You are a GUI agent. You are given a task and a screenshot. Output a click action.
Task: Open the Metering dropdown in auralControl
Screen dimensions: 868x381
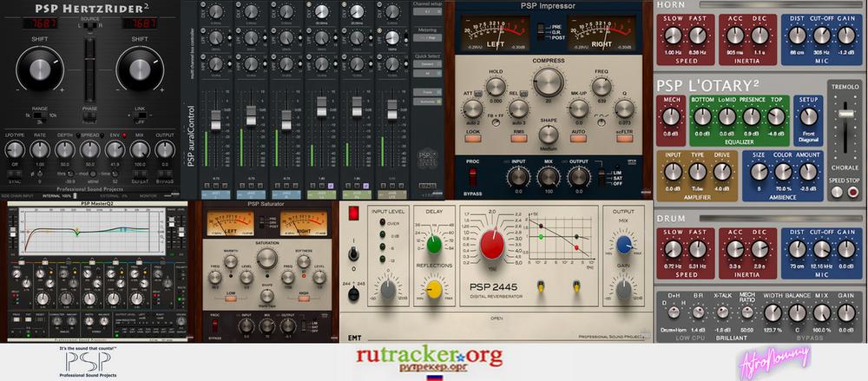pyautogui.click(x=426, y=37)
